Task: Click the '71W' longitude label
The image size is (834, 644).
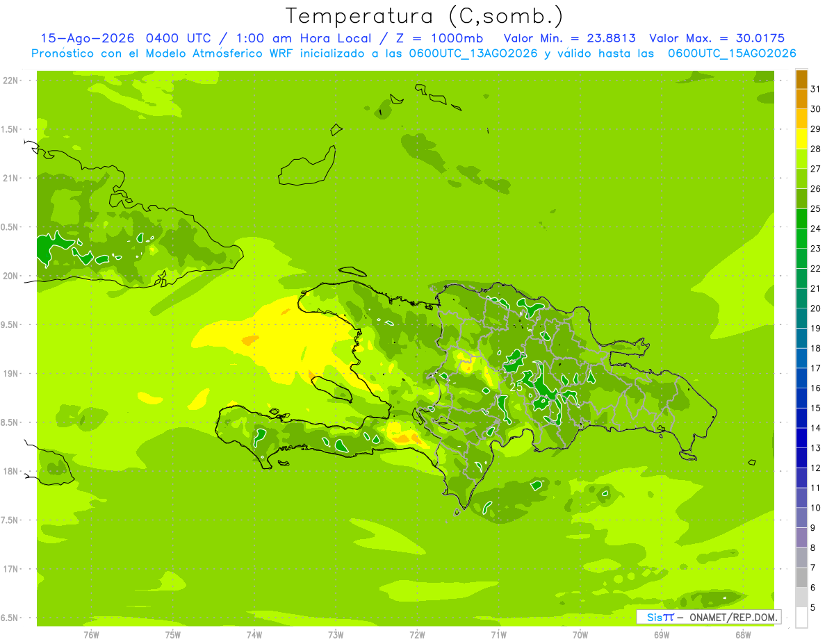Action: (498, 635)
